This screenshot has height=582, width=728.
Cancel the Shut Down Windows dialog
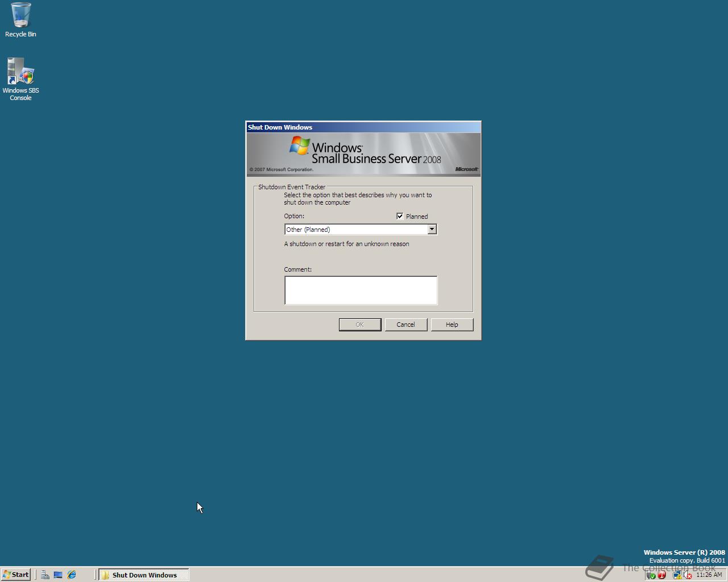point(406,325)
